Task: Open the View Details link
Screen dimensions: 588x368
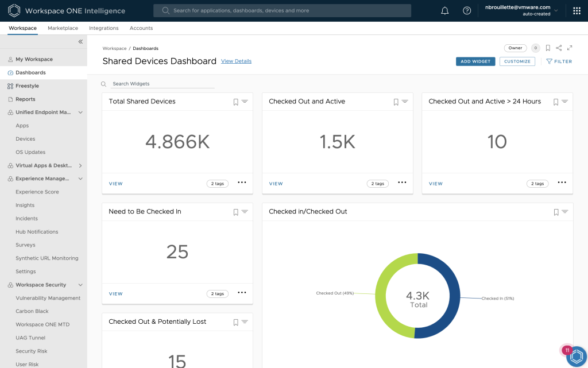Action: pos(236,61)
